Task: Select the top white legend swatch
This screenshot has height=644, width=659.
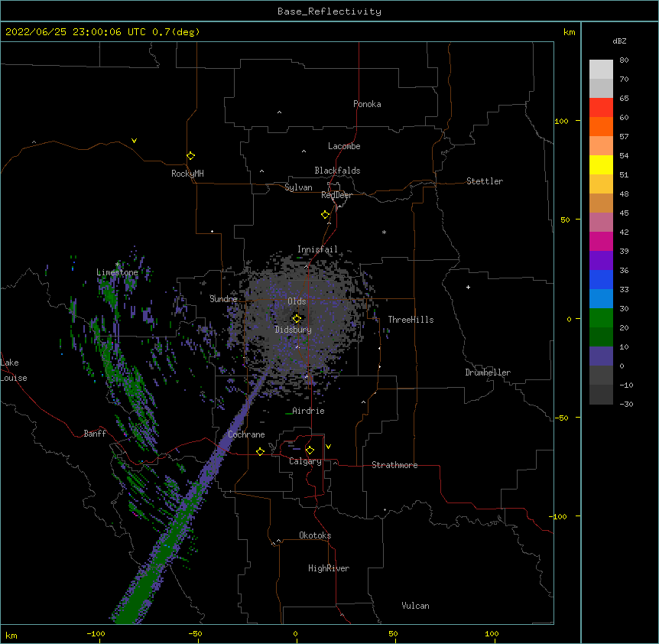Action: click(601, 69)
